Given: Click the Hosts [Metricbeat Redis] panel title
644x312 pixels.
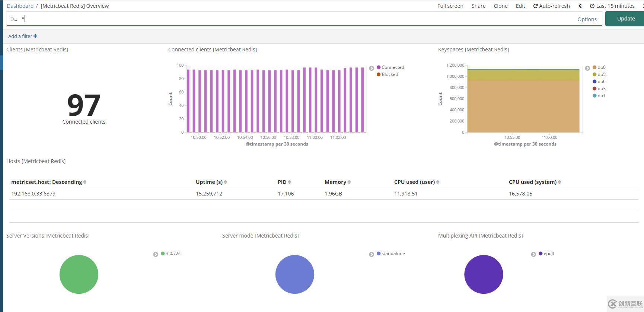Looking at the screenshot, I should point(36,161).
